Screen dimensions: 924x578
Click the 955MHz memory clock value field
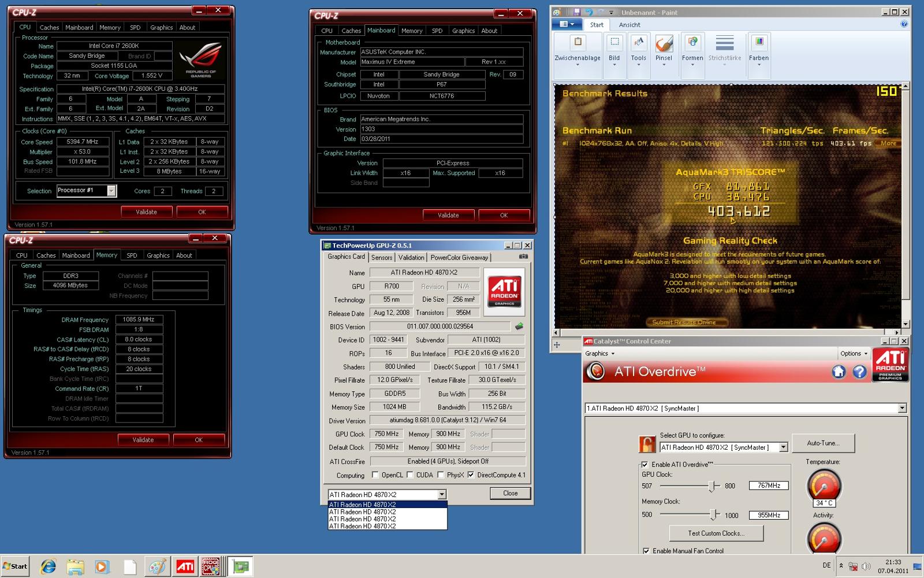pos(769,515)
